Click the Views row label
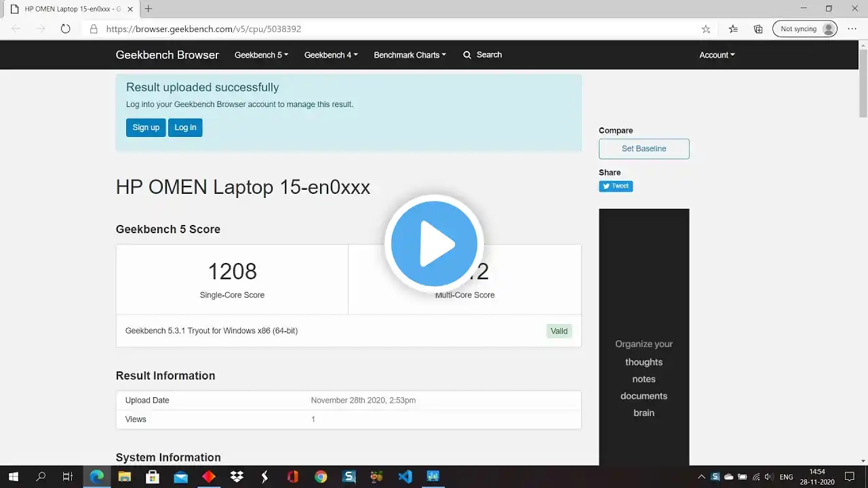 [x=136, y=419]
